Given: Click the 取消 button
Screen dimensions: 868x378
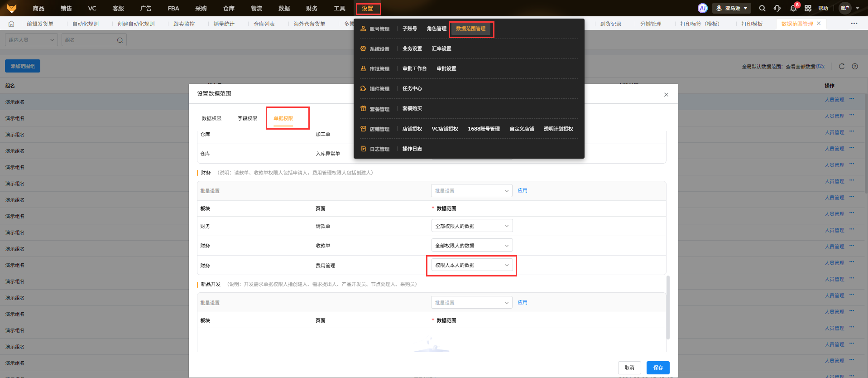Looking at the screenshot, I should pos(629,368).
